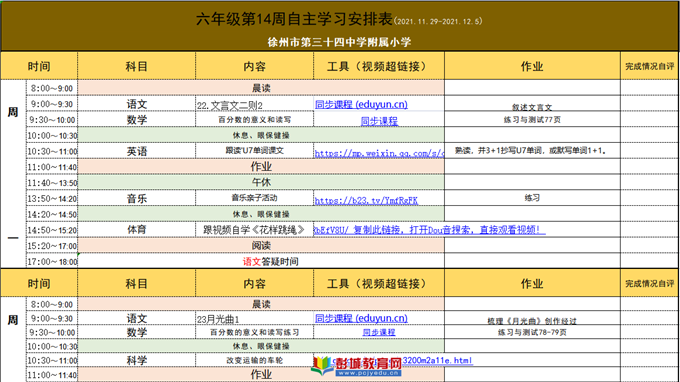Select the 跟读U7单词课文 content cell

pos(255,151)
